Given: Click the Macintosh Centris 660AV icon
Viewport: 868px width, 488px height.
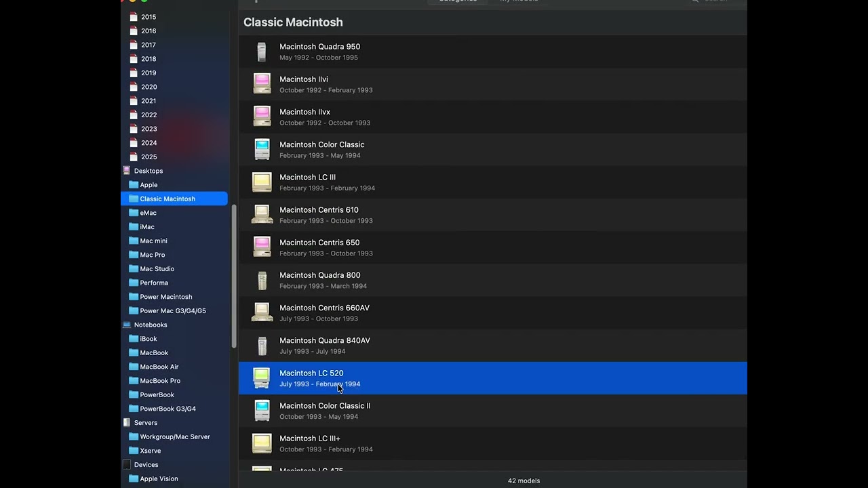Looking at the screenshot, I should point(262,312).
